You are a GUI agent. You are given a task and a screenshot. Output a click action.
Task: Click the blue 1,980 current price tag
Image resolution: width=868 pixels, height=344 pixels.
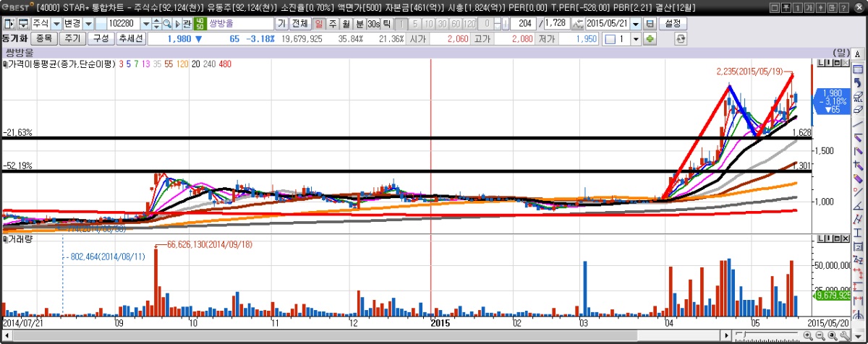click(x=832, y=101)
